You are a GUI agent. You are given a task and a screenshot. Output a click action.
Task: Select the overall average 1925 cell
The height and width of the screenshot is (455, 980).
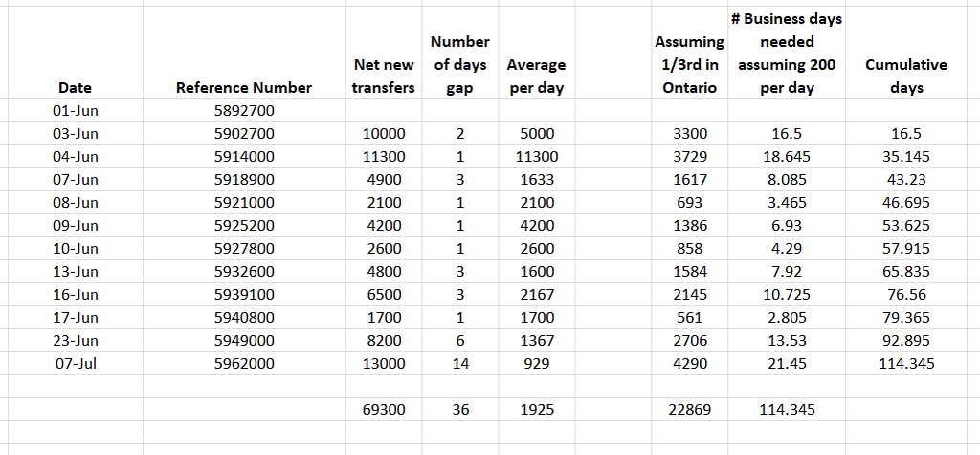pyautogui.click(x=537, y=409)
